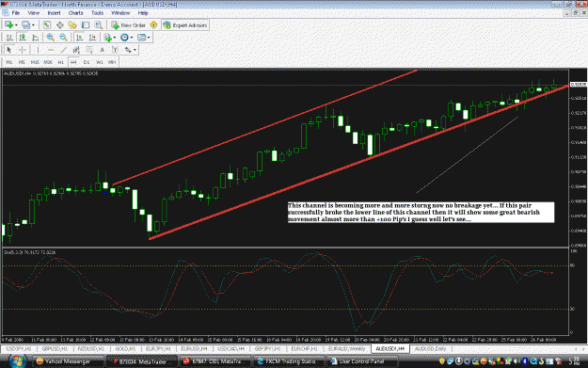Viewport: 588px width, 368px height.
Task: Switch timeframe to MN
Action: [112, 62]
